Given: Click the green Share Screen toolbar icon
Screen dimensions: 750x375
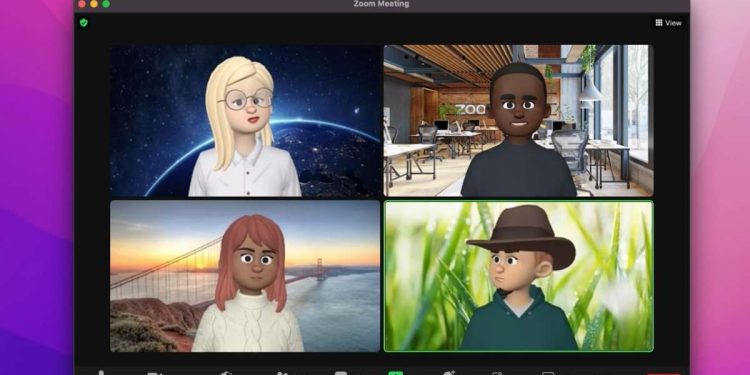Looking at the screenshot, I should pos(396,373).
